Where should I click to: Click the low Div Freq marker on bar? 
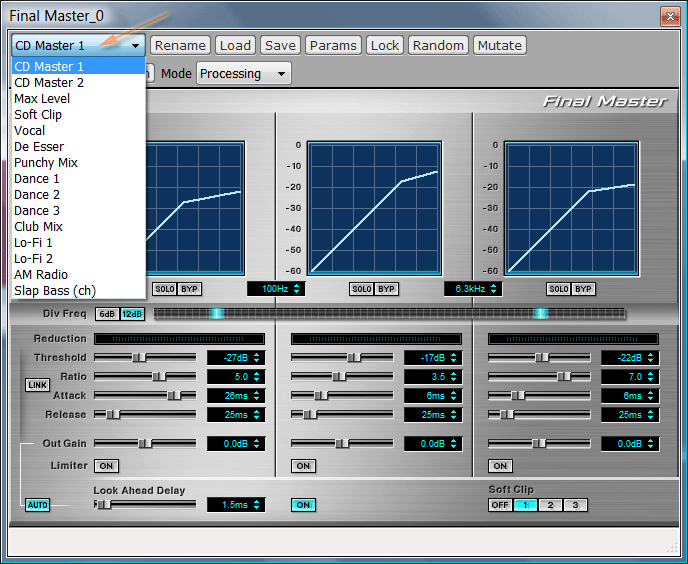click(216, 313)
